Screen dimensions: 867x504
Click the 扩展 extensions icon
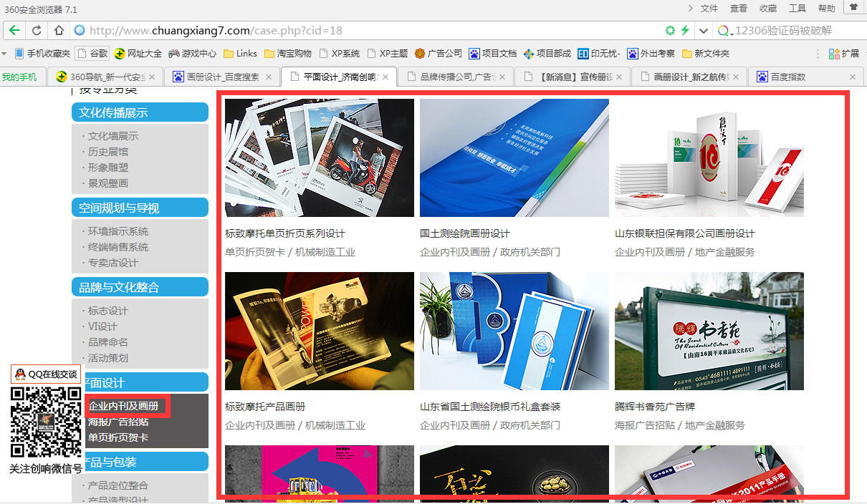[x=843, y=53]
